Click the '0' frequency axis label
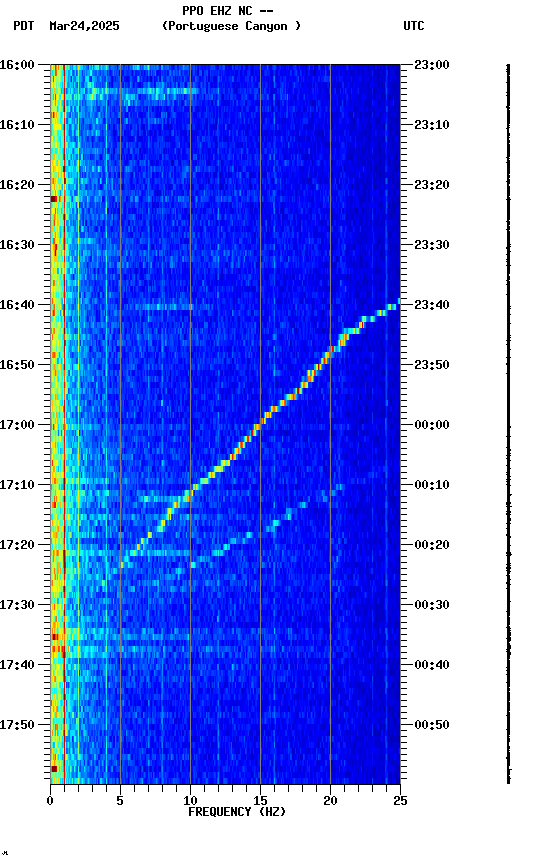The image size is (552, 864). pyautogui.click(x=50, y=801)
